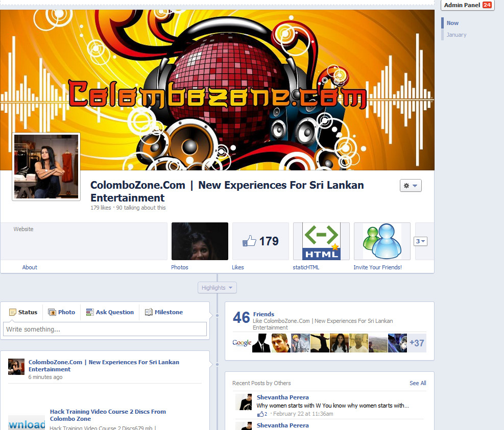Open the Likes link label
The image size is (504, 430).
pos(238,267)
